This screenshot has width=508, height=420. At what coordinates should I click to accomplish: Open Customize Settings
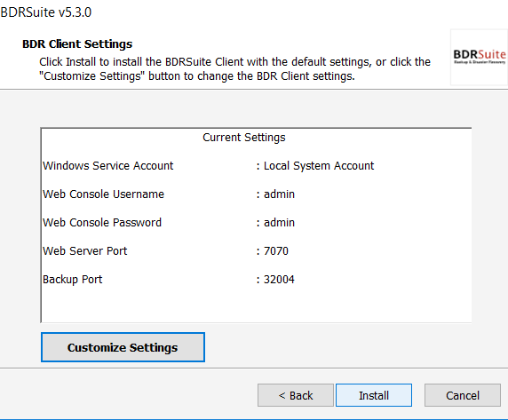click(123, 347)
